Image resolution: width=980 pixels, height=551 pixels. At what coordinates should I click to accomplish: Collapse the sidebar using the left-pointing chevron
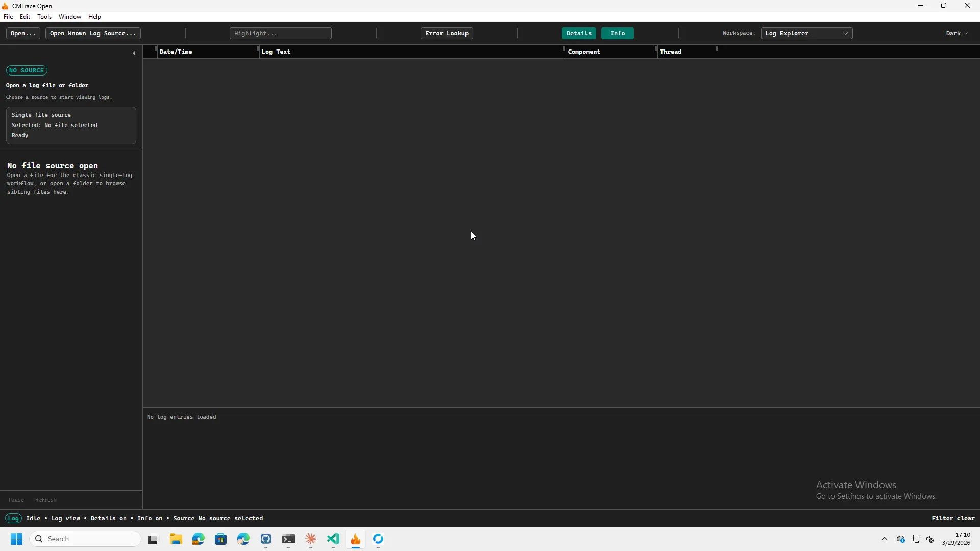[x=133, y=53]
